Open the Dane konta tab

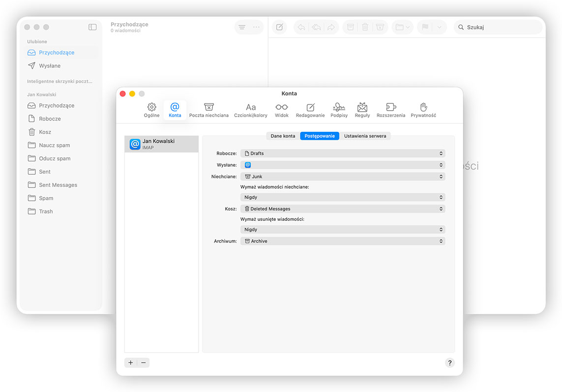coord(282,136)
